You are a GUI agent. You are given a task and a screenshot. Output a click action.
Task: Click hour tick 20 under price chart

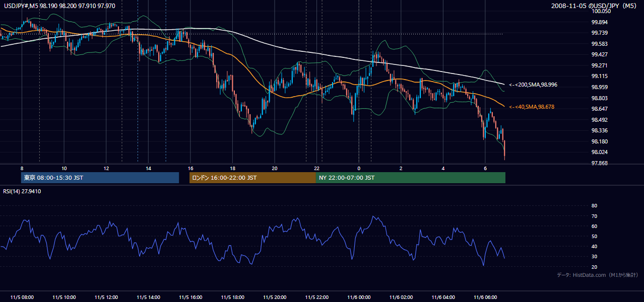click(275, 168)
